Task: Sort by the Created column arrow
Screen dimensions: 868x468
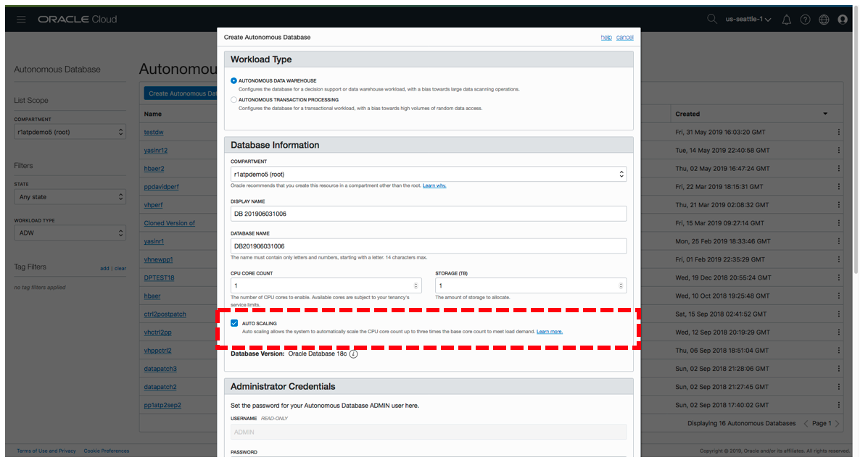Action: click(x=824, y=114)
